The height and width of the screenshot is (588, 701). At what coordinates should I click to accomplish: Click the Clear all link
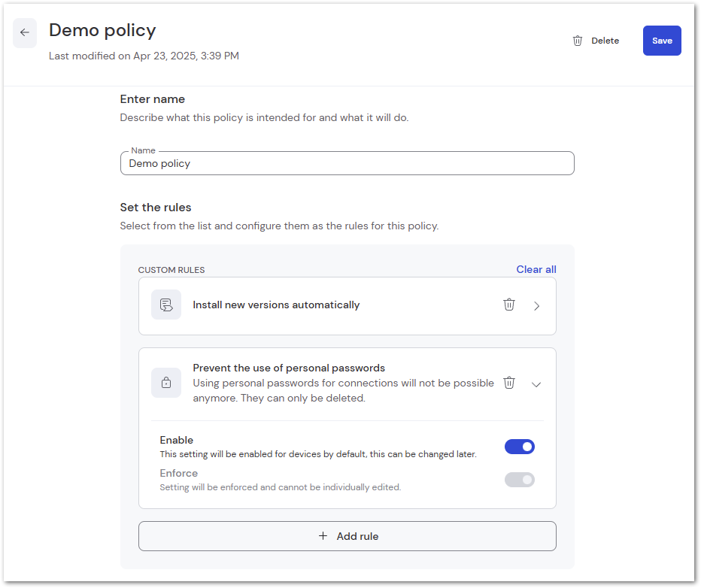pyautogui.click(x=536, y=269)
